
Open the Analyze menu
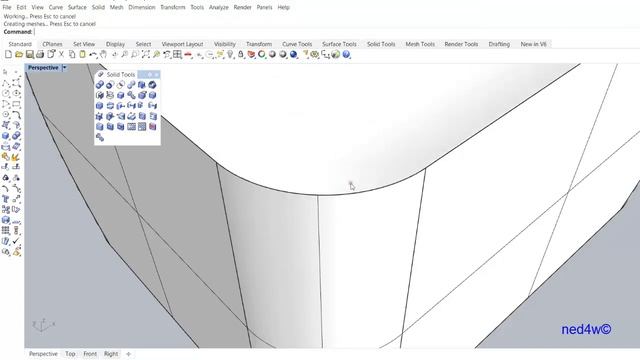pos(218,7)
